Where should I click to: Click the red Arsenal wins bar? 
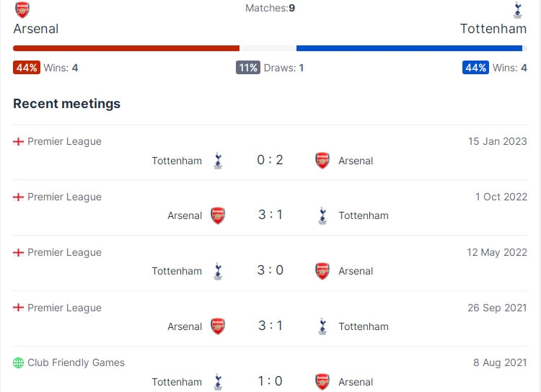point(126,48)
